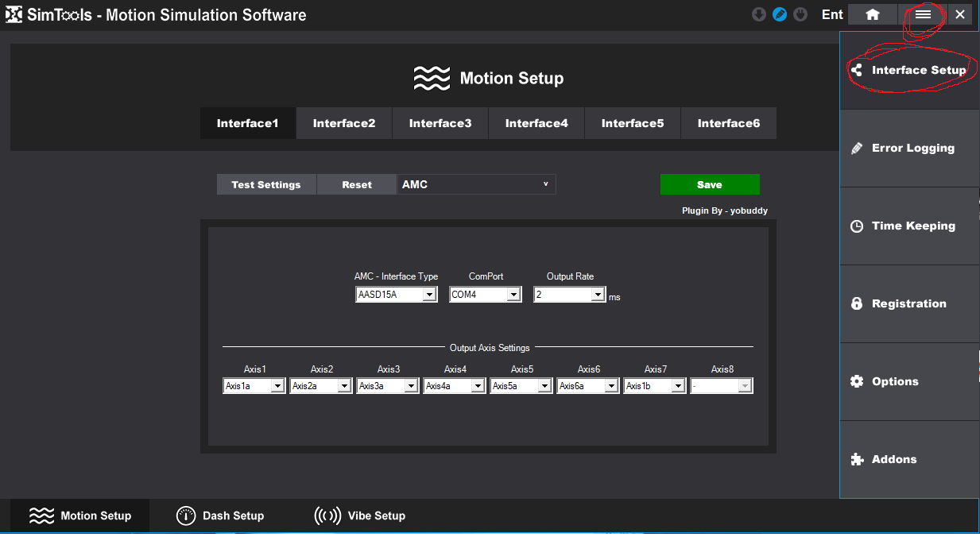The width and height of the screenshot is (980, 556).
Task: Click the Time Keeping clock icon
Action: (x=856, y=226)
